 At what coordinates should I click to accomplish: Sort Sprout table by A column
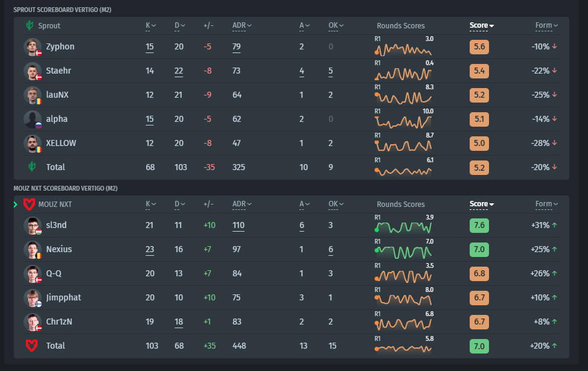click(304, 25)
